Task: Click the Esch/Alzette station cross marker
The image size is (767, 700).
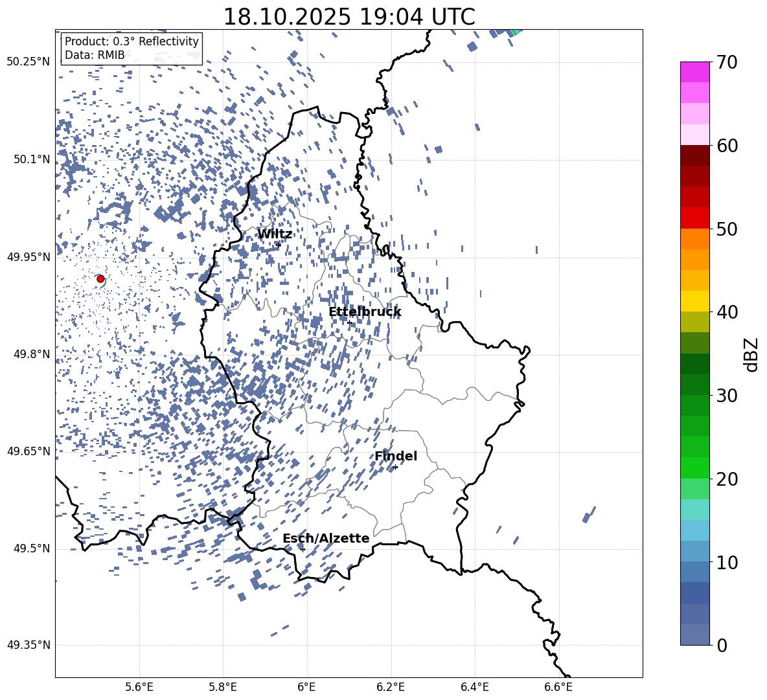Action: point(303,549)
